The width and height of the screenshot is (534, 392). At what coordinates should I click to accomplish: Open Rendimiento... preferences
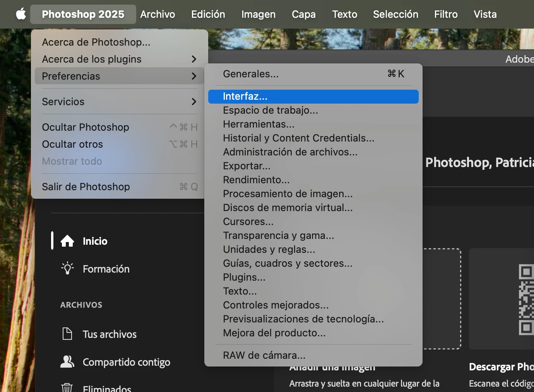pos(313,180)
